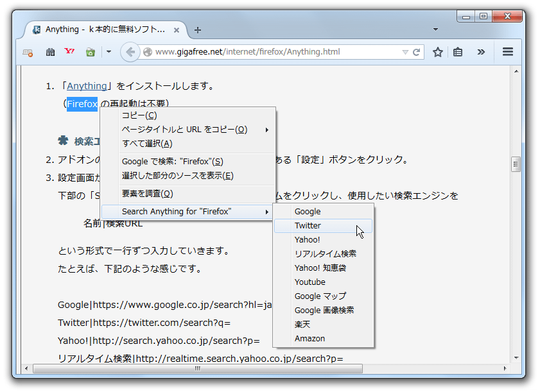Choose すべて選択 from the context menu

pyautogui.click(x=187, y=144)
